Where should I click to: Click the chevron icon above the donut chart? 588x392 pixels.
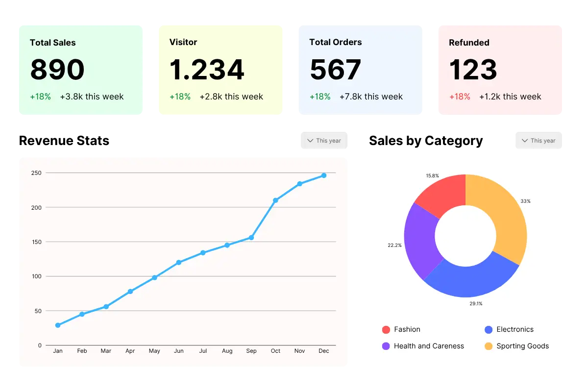pos(525,141)
